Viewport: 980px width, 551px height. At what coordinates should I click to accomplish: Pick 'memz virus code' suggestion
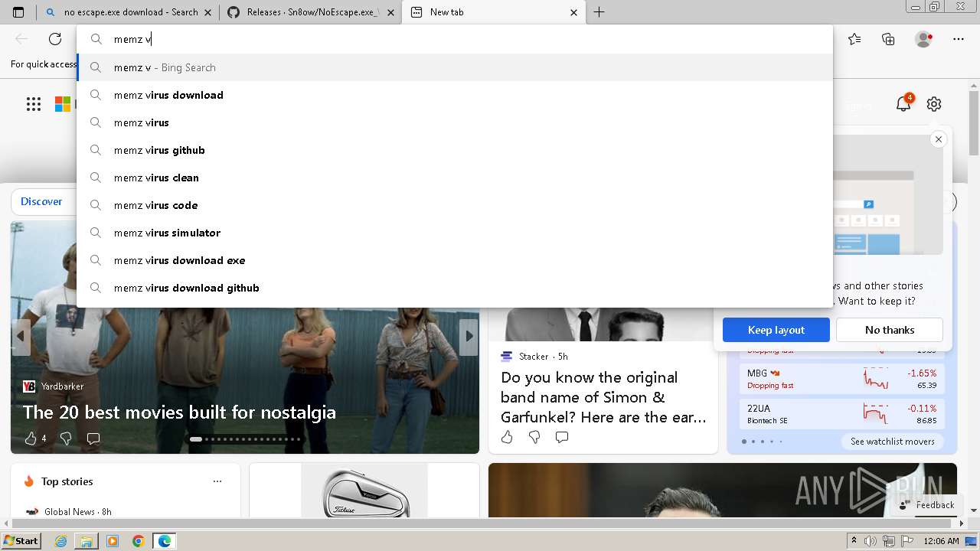455,205
